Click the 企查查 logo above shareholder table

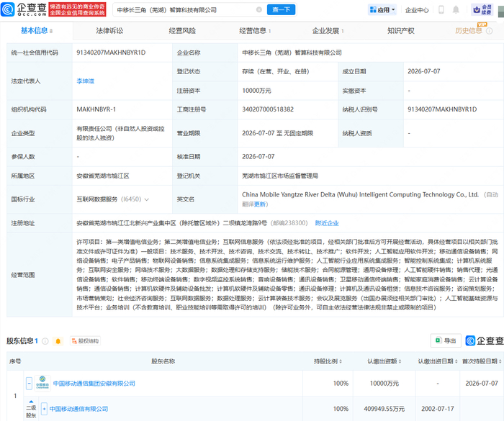point(485,340)
